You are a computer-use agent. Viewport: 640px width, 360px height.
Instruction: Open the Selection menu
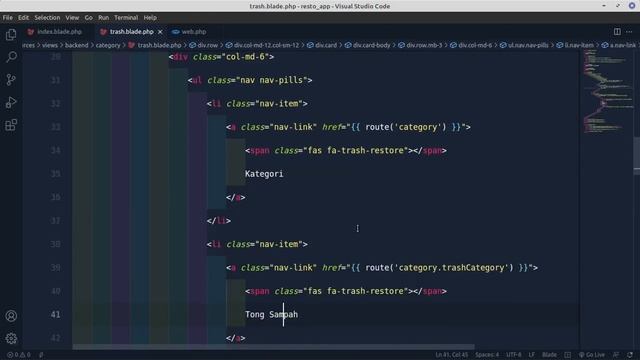tap(47, 18)
